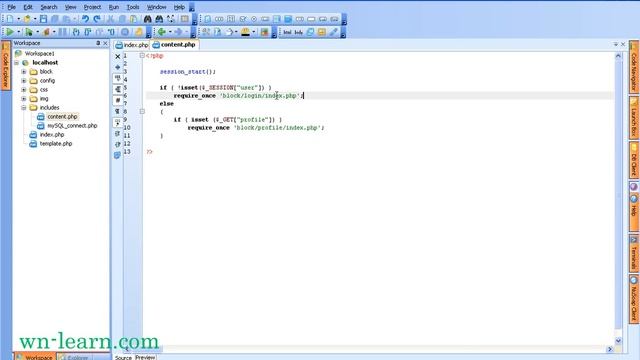Collapse the code fold at line 1
Viewport: 640px width, 360px height.
pos(142,56)
